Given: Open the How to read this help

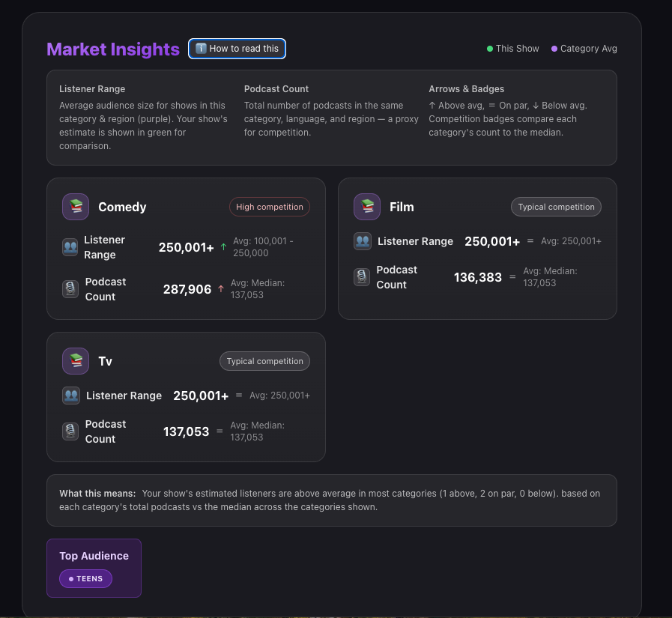Looking at the screenshot, I should click(x=237, y=48).
